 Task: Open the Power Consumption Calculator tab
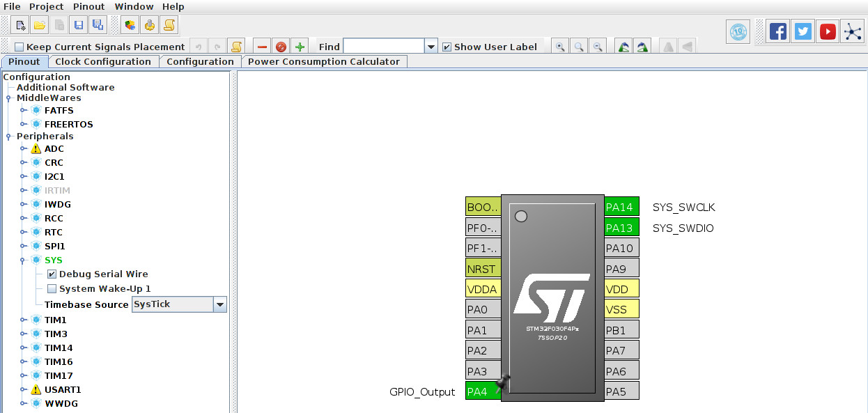click(x=324, y=62)
